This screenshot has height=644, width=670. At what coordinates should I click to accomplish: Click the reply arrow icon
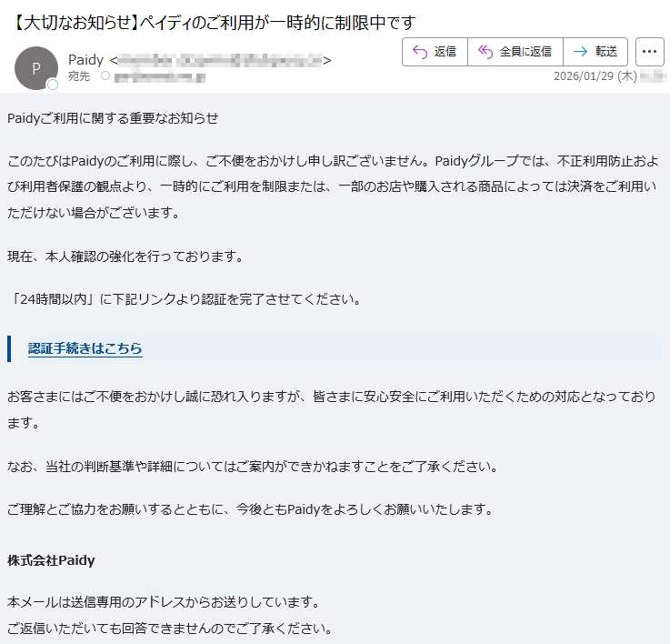(420, 52)
